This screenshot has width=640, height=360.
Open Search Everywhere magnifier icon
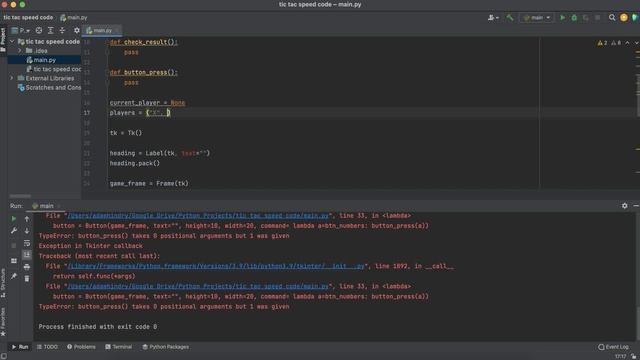point(612,18)
